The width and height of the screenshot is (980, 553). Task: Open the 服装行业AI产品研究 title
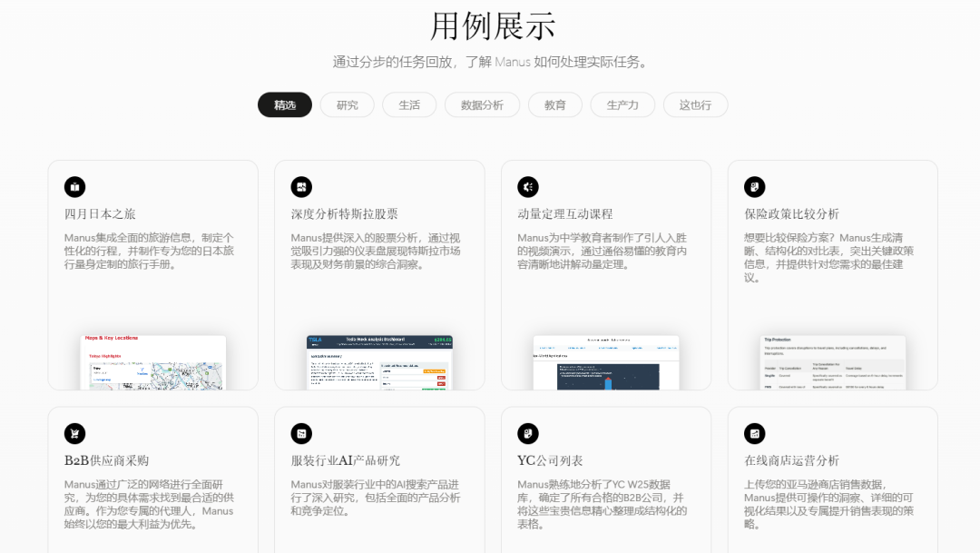[x=346, y=460]
